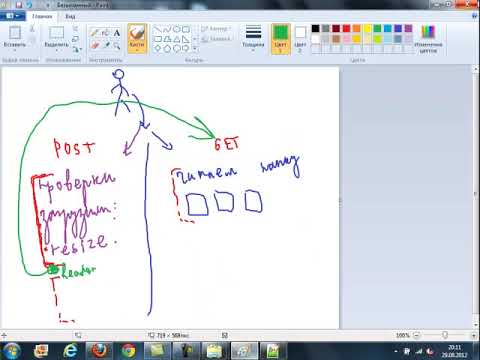
Task: Click the zoom slider handle
Action: [445, 335]
